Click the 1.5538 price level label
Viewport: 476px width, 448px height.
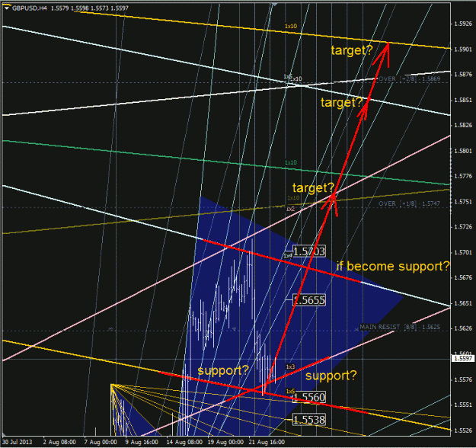(309, 420)
